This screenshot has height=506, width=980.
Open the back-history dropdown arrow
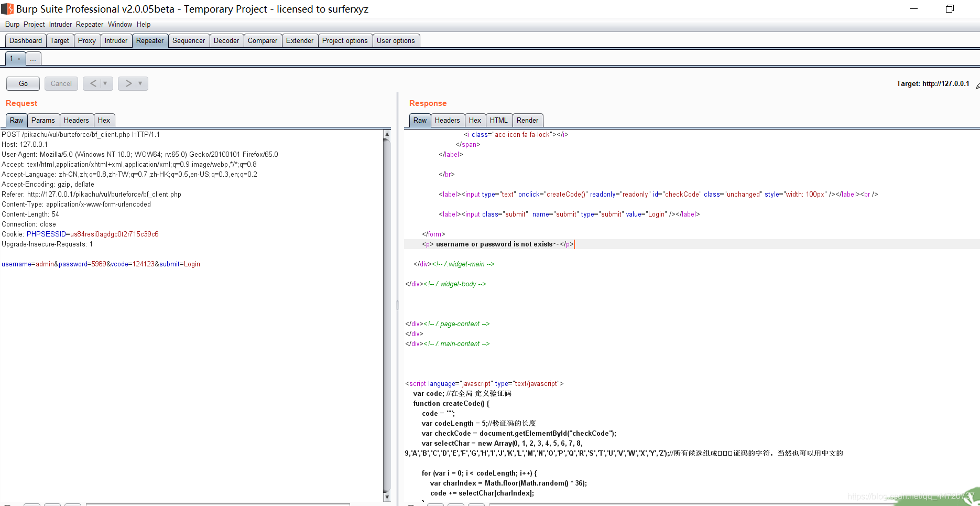click(x=105, y=83)
